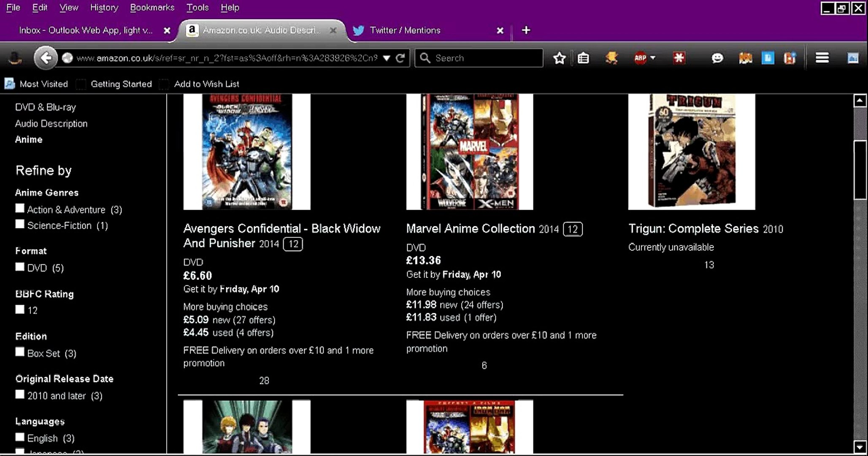Click the chat smiley toolbar icon

[x=717, y=58]
